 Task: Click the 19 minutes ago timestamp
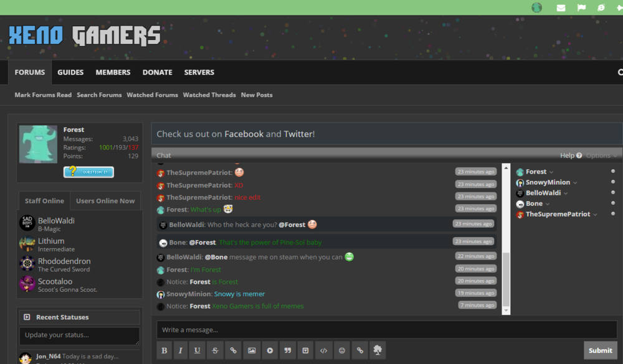475,293
